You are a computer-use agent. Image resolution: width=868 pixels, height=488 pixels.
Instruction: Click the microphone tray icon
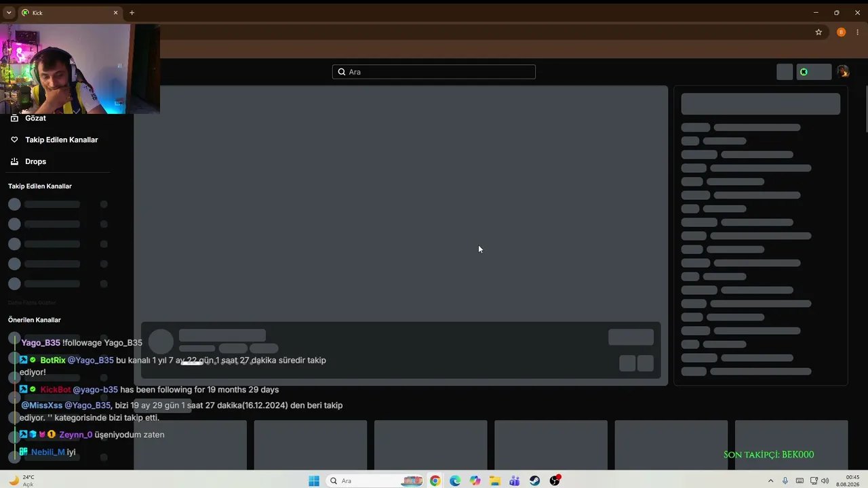(x=785, y=481)
